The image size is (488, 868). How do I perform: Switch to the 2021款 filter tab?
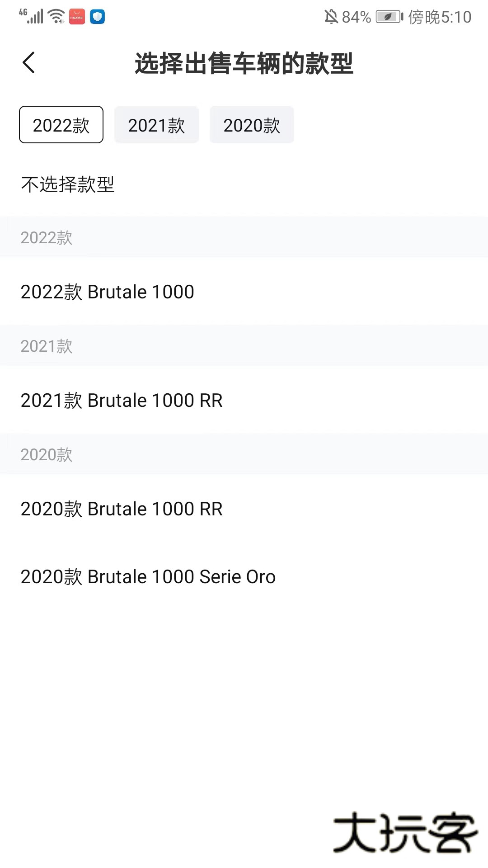pyautogui.click(x=156, y=125)
